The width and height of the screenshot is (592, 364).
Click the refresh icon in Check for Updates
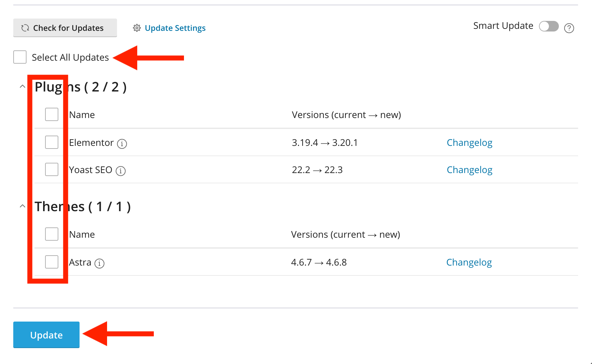coord(25,28)
